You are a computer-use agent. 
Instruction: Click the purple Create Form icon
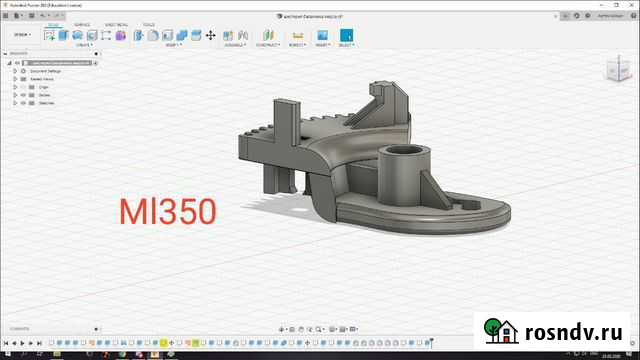pos(121,36)
